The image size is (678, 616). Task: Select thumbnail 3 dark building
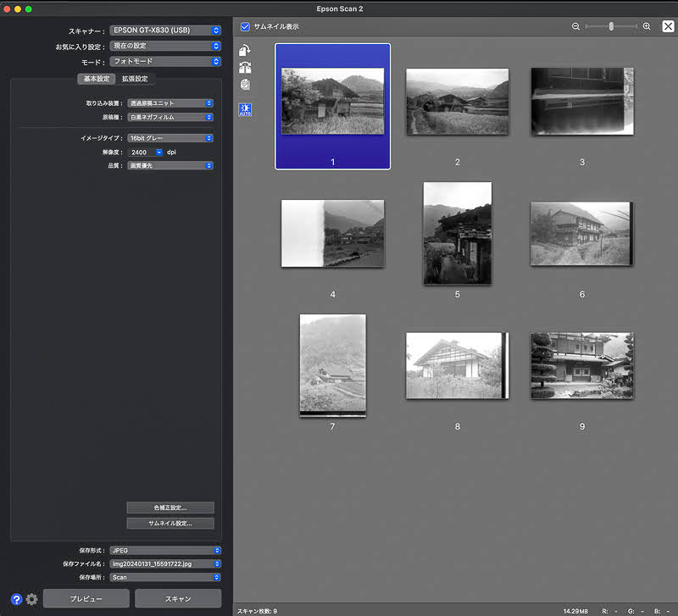tap(582, 102)
